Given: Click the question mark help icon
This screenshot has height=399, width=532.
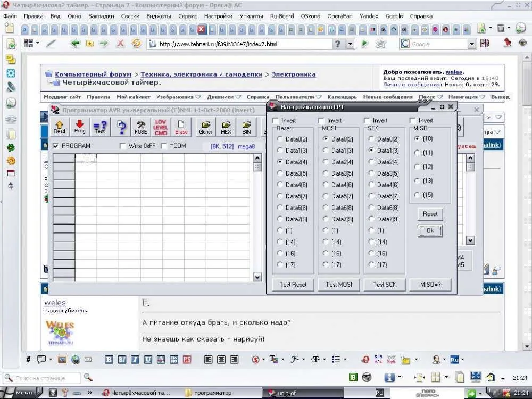Looking at the screenshot, I should [121, 126].
